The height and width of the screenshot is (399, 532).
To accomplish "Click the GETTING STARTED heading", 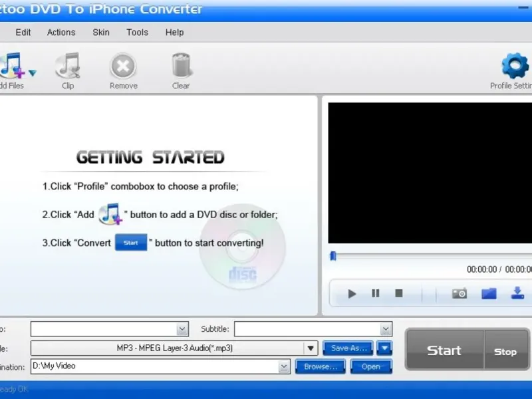I will pos(150,158).
